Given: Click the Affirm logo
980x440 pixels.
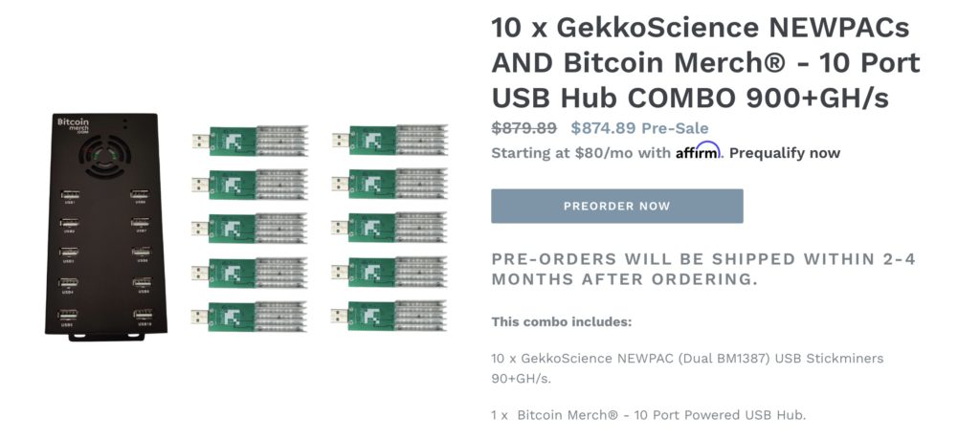Looking at the screenshot, I should 698,151.
